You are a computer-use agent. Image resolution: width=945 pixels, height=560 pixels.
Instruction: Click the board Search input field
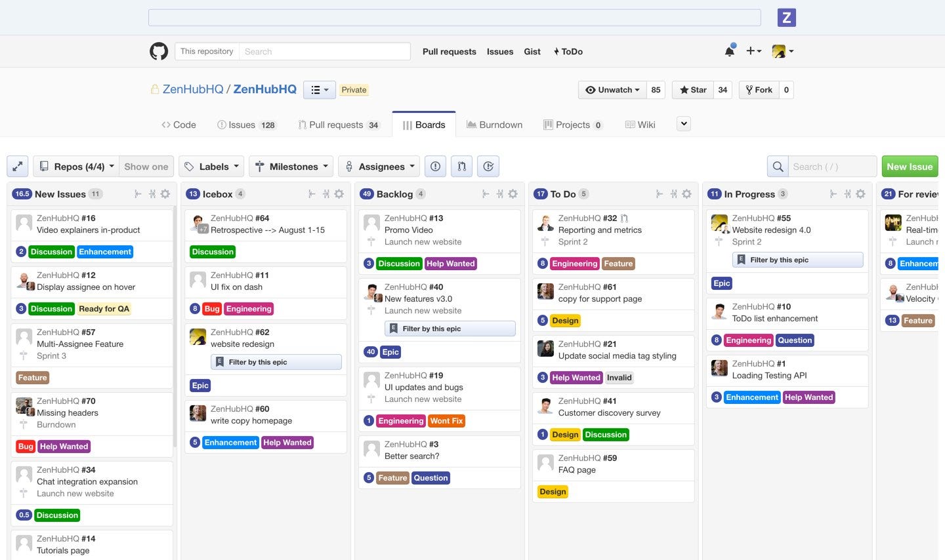click(832, 167)
